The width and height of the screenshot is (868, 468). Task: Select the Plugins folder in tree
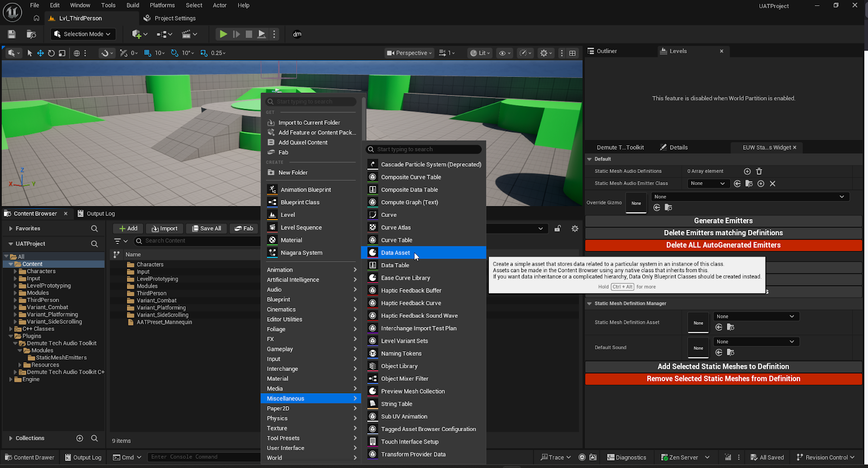click(31, 336)
